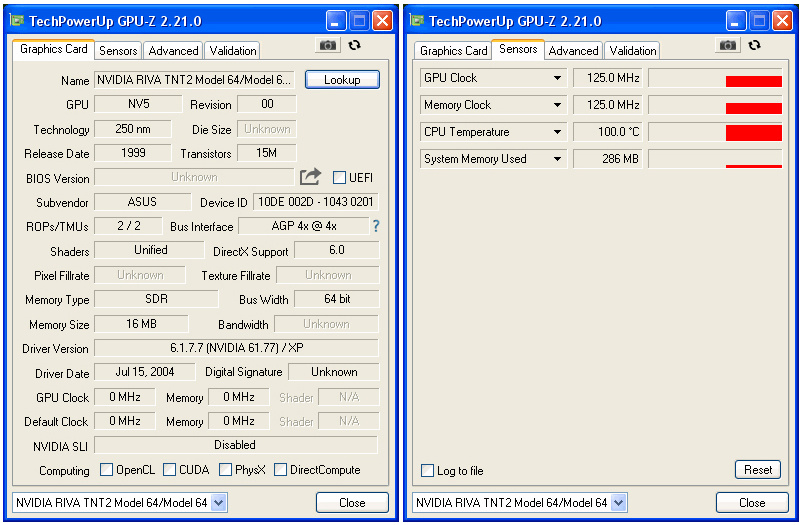Maximize the right Sensors GPU-Z window
This screenshot has height=525, width=802.
point(760,21)
